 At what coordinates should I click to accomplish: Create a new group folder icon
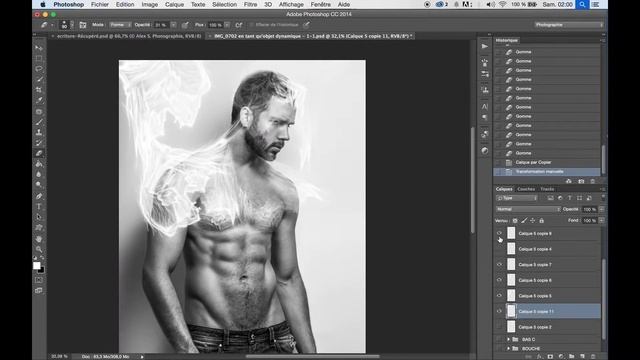click(x=571, y=356)
